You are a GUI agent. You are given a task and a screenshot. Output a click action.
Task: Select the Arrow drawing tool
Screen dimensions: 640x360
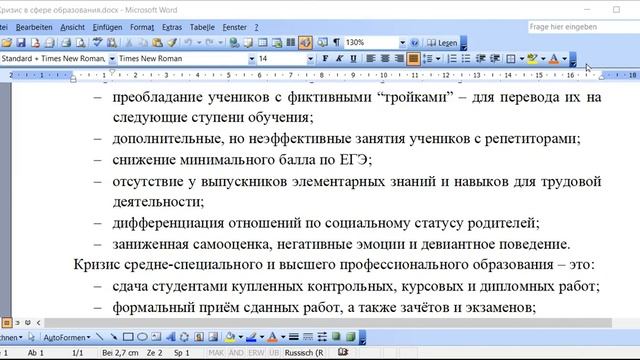[113, 337]
